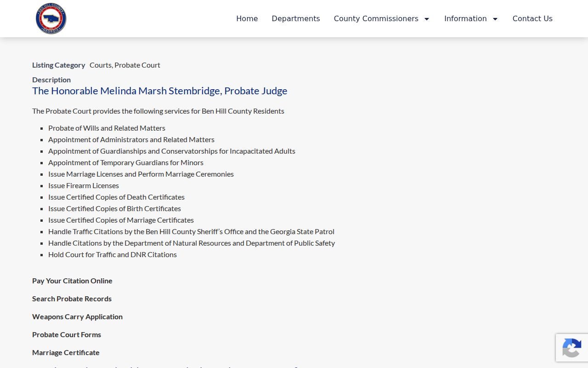
Task: Open Weapons Carry Application link
Action: 77,316
